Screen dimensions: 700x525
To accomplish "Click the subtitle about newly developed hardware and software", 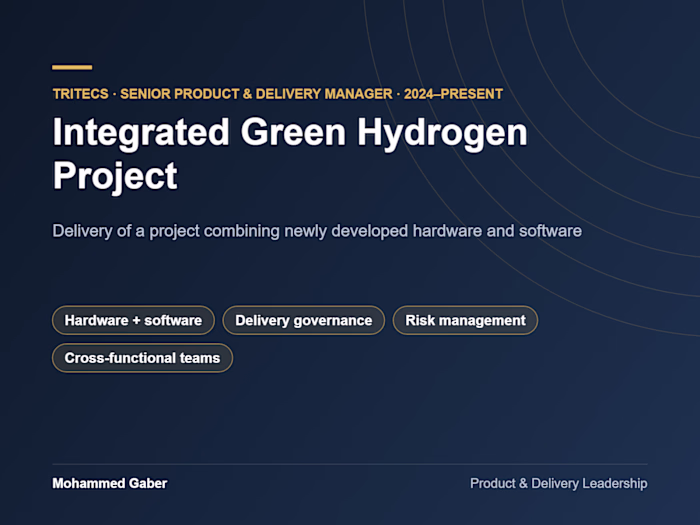I will tap(317, 231).
